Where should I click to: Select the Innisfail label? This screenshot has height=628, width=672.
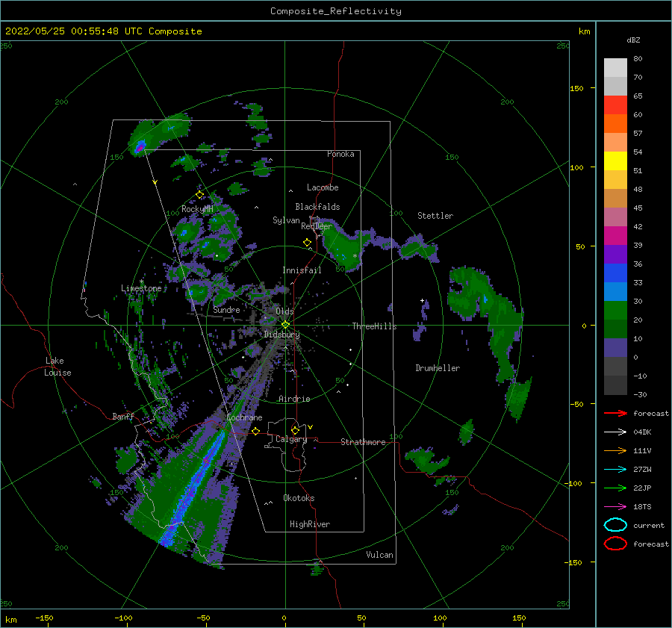(x=302, y=270)
